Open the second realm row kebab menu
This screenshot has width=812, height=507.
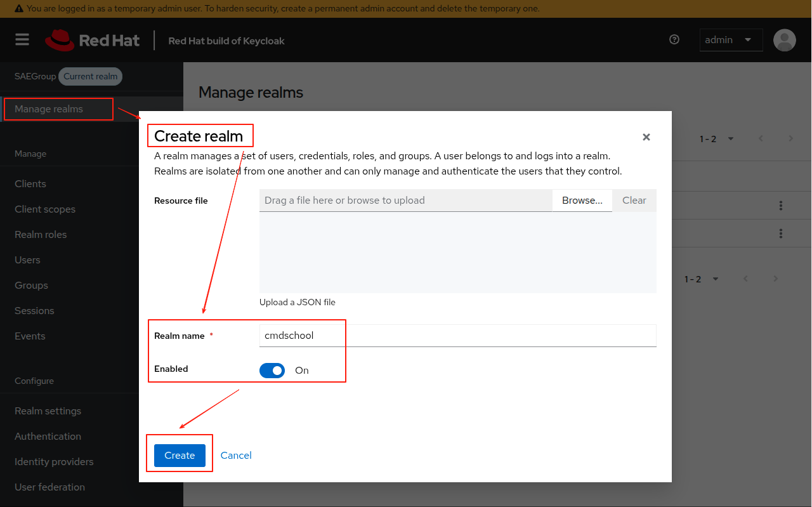pyautogui.click(x=781, y=234)
